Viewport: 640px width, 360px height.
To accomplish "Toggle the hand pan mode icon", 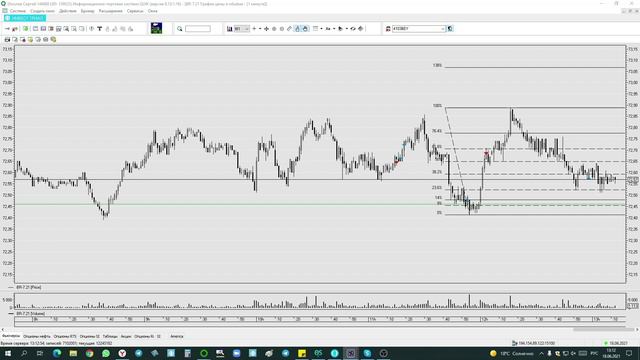I will click(x=305, y=29).
